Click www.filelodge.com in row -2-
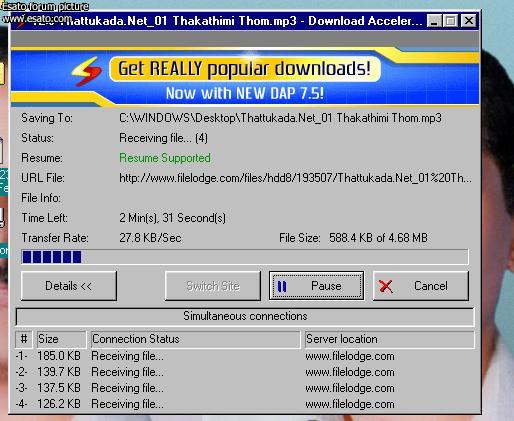Viewport: 514px width, 421px height. coord(350,372)
